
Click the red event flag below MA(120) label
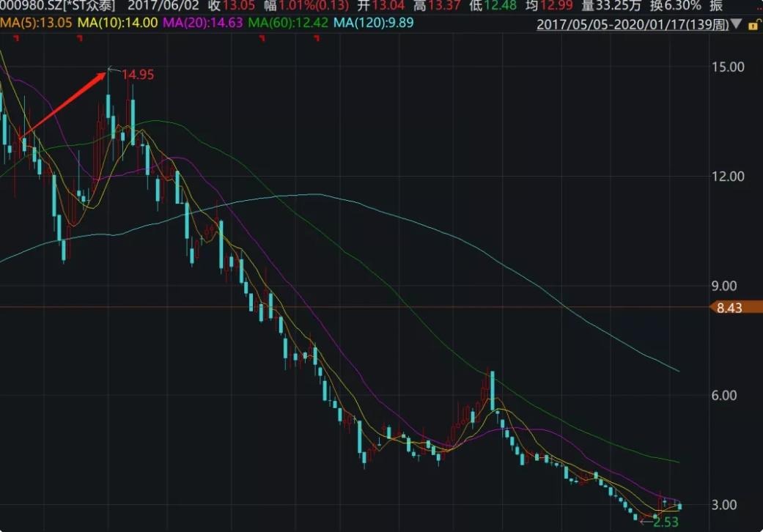point(317,37)
